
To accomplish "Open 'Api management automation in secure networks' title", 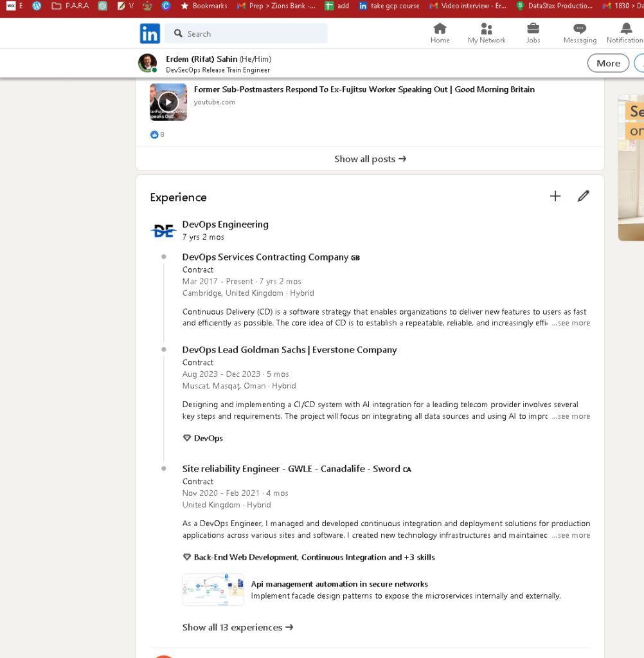I will tap(339, 584).
